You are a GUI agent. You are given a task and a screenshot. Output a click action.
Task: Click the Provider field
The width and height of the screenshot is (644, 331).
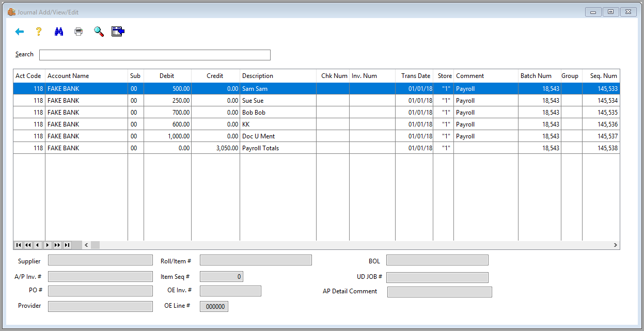[x=100, y=306]
